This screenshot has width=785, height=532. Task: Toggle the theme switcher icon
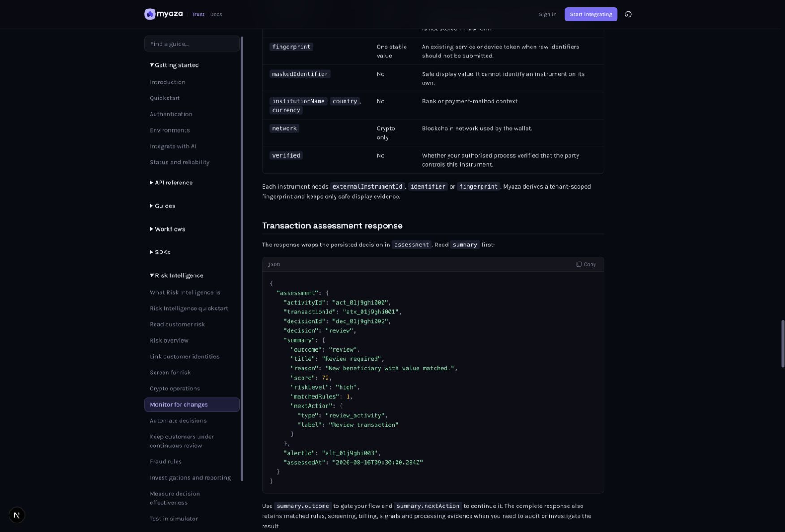tap(628, 14)
